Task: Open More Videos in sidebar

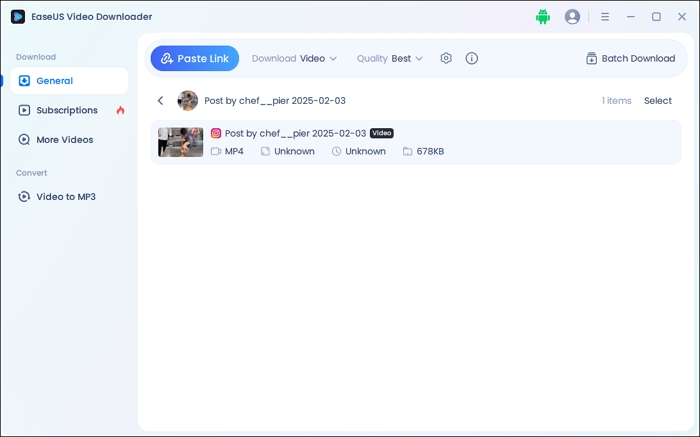Action: coord(64,140)
